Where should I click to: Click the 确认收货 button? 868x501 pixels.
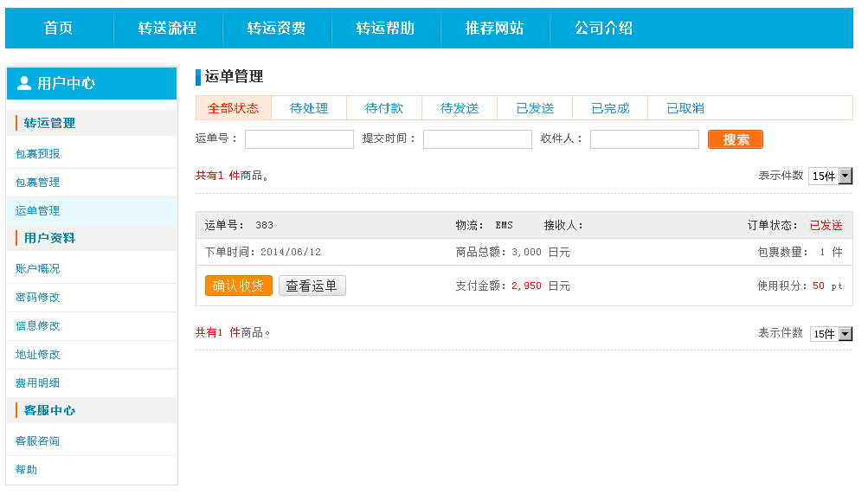[238, 285]
